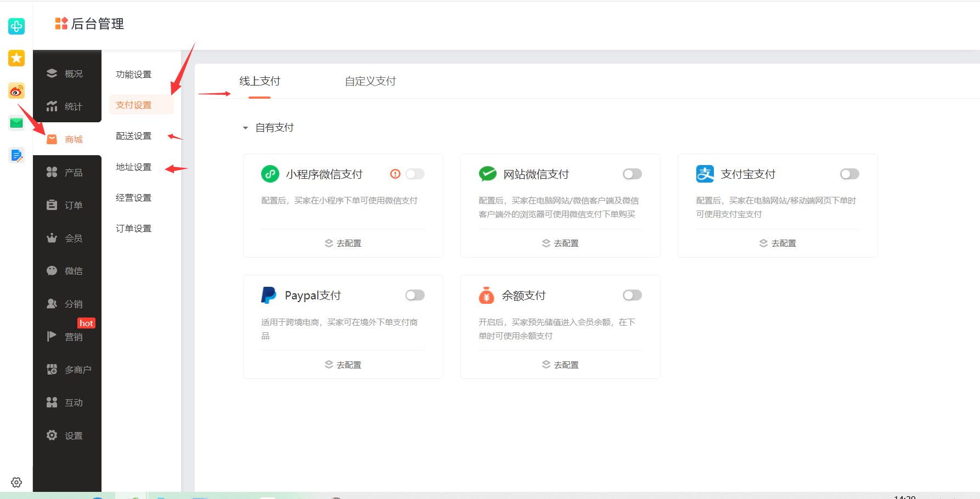This screenshot has width=980, height=499.
Task: Click the 支付宝支付 Alipay logo
Action: 705,174
